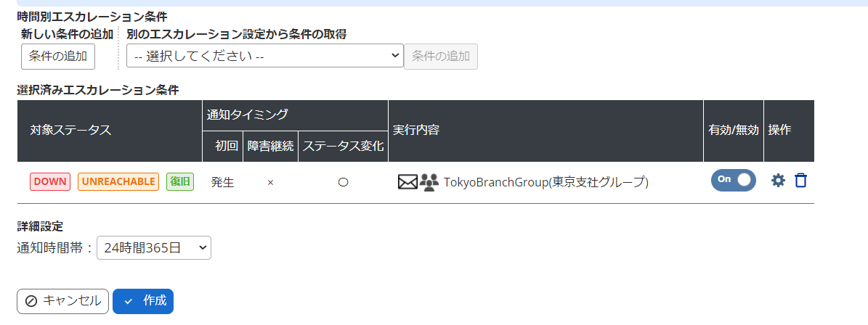This screenshot has width=868, height=325.
Task: Open condition settings via gear icon
Action: pos(778,181)
